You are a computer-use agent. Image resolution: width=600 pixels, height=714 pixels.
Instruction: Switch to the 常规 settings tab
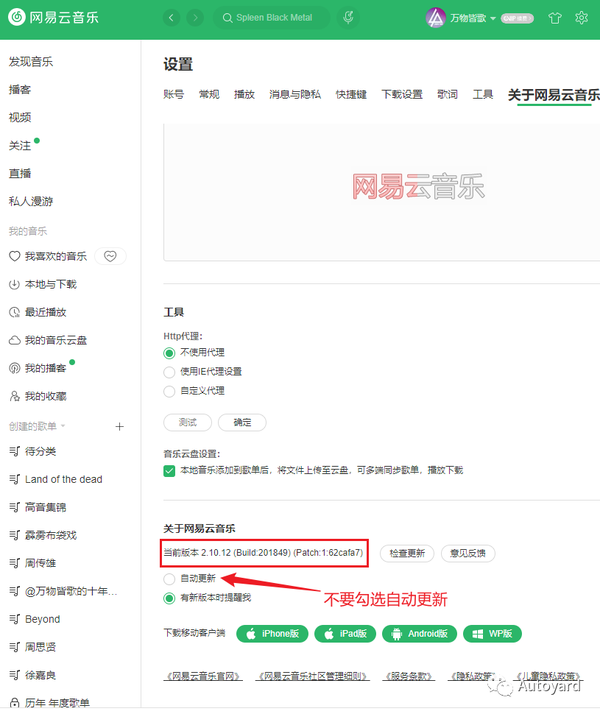[209, 94]
